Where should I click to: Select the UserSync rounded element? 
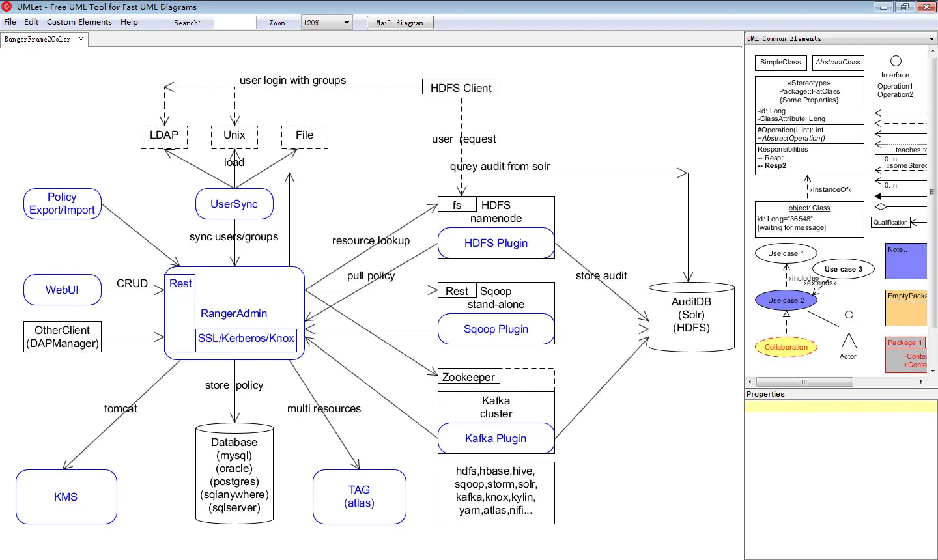234,204
